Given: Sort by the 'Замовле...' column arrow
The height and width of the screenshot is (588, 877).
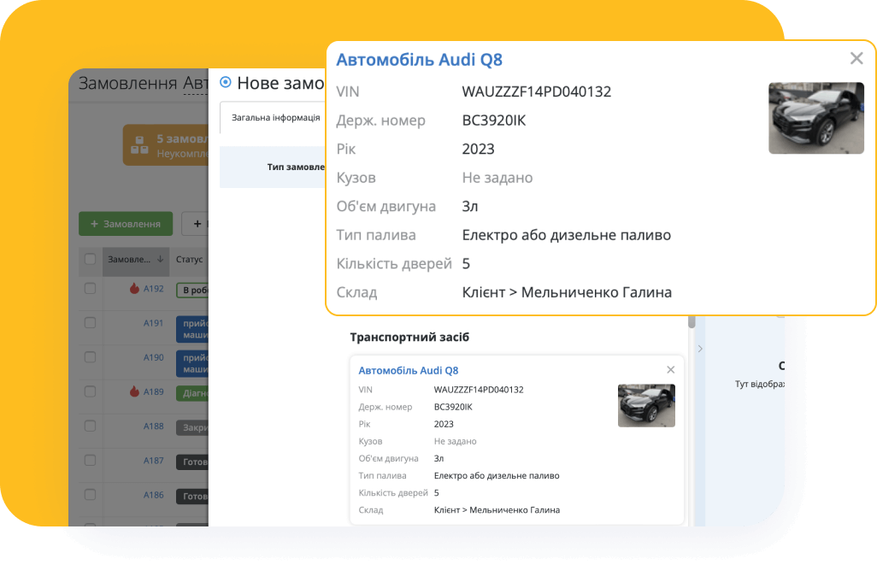Looking at the screenshot, I should point(160,259).
